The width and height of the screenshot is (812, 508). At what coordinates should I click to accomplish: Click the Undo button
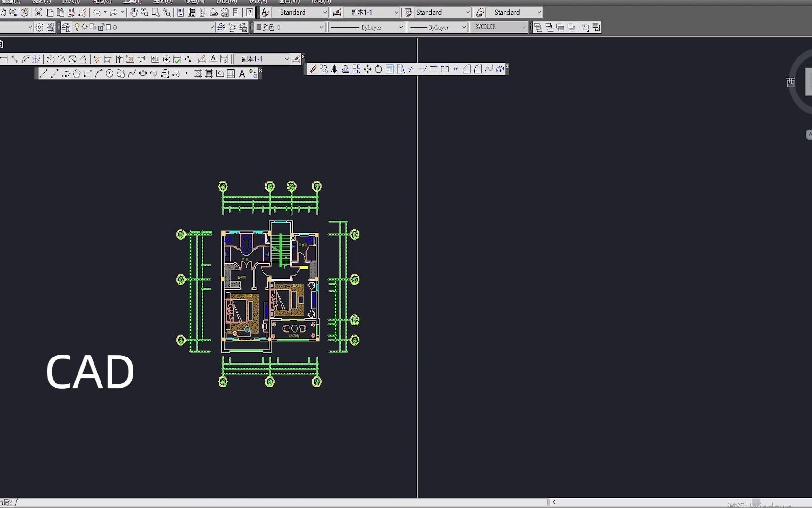97,13
